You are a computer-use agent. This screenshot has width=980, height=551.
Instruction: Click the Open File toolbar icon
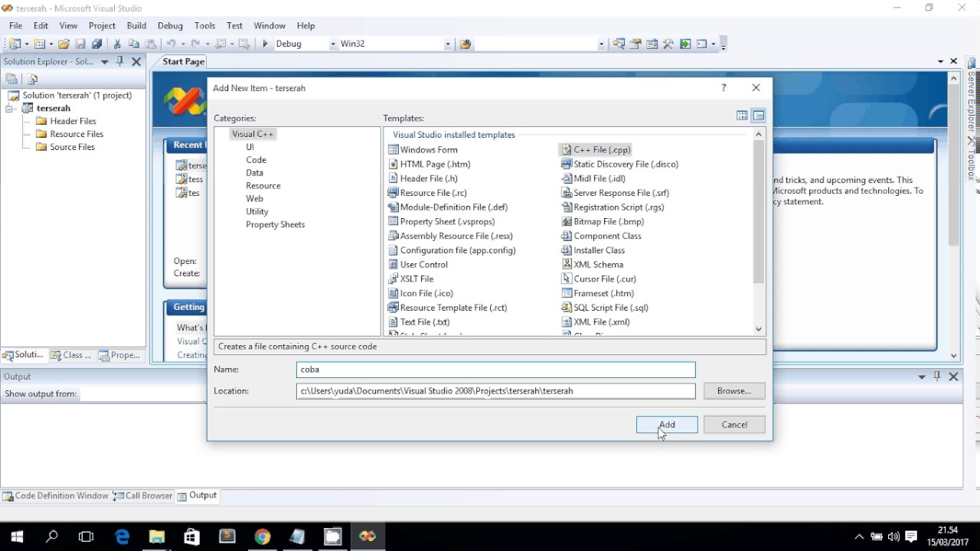(64, 44)
